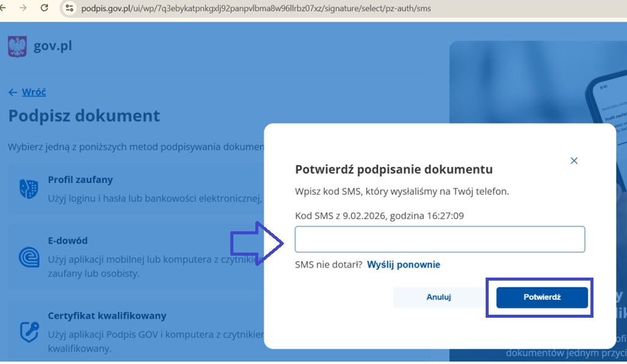
Task: Focus the Kod SMS input field
Action: coord(439,239)
